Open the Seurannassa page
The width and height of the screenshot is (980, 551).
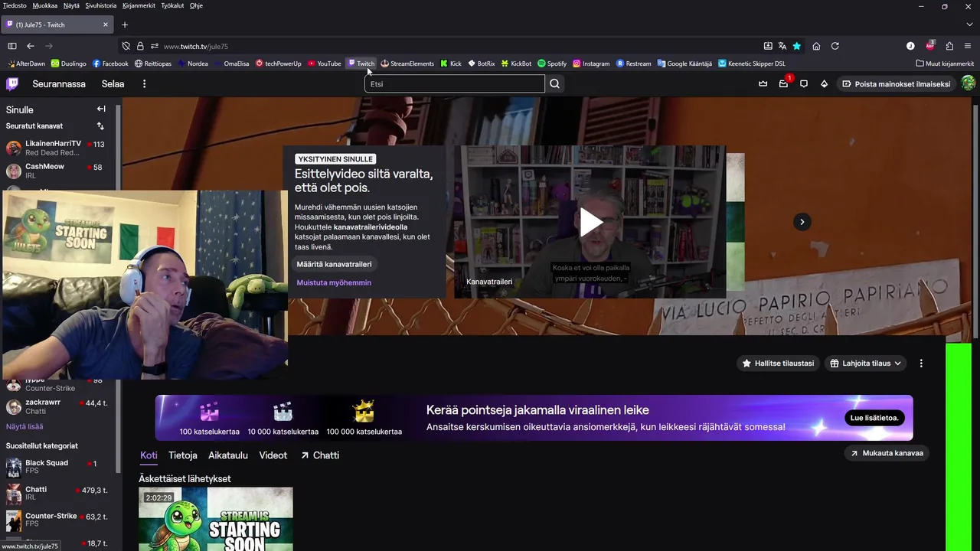tap(59, 83)
